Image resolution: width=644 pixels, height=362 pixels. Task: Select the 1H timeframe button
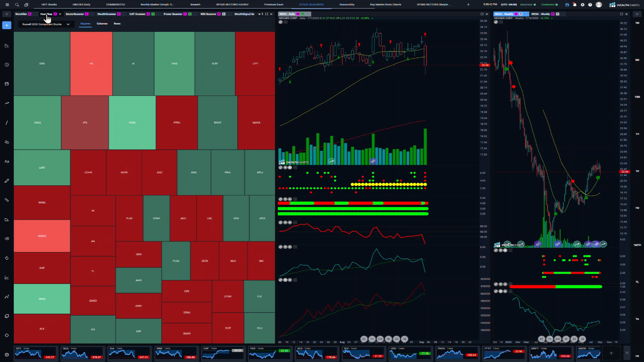637,134
